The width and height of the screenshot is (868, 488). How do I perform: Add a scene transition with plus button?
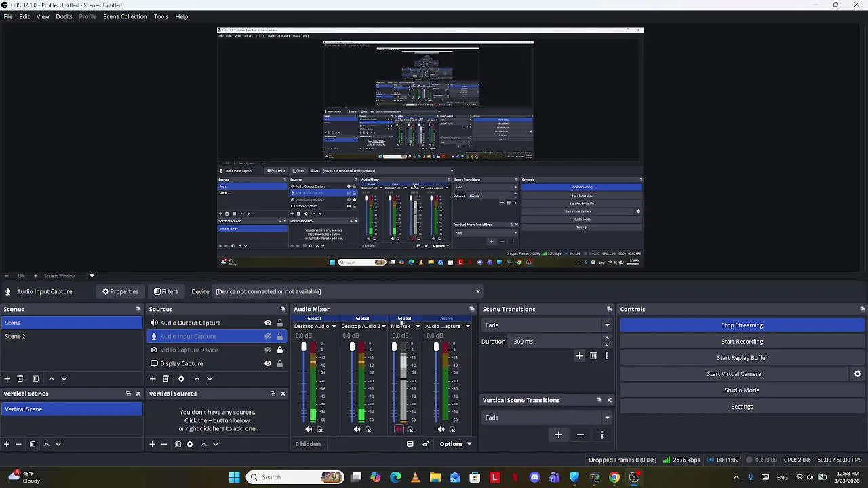click(580, 356)
